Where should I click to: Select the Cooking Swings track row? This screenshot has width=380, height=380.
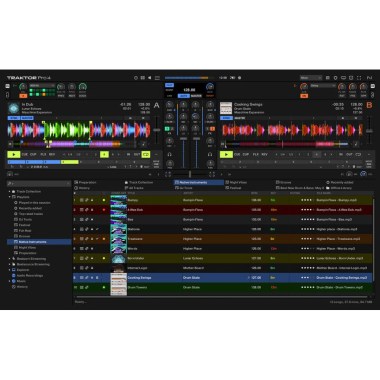222,277
